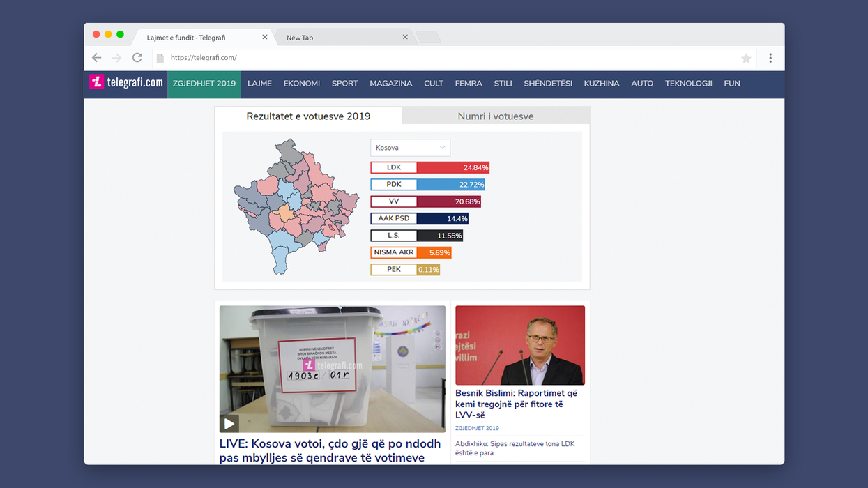Reload the telegrafi.com page

pyautogui.click(x=137, y=58)
